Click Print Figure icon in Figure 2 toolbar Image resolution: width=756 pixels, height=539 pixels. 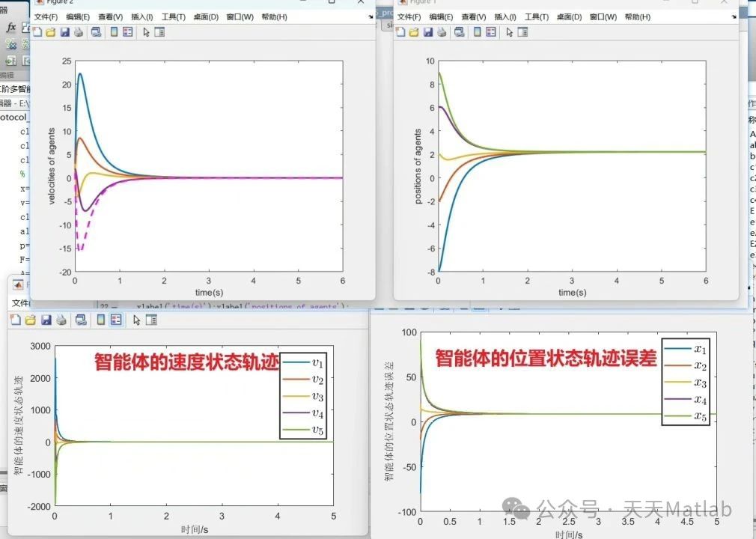[79, 32]
